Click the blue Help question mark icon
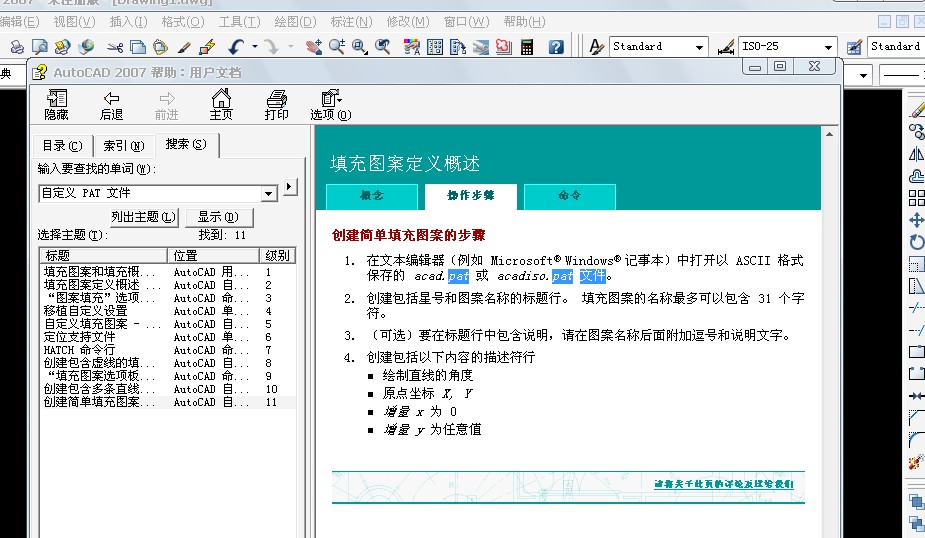 pyautogui.click(x=556, y=47)
